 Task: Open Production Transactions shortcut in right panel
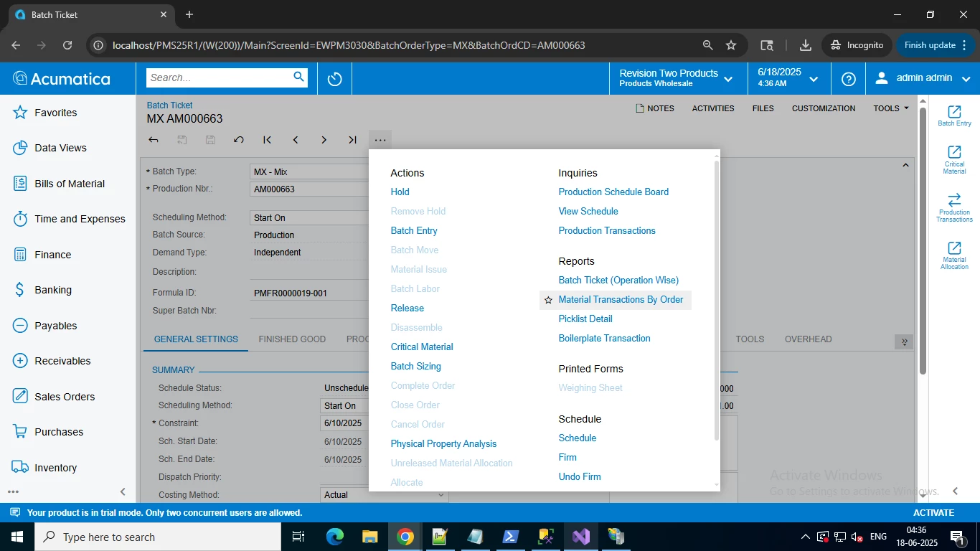coord(954,208)
